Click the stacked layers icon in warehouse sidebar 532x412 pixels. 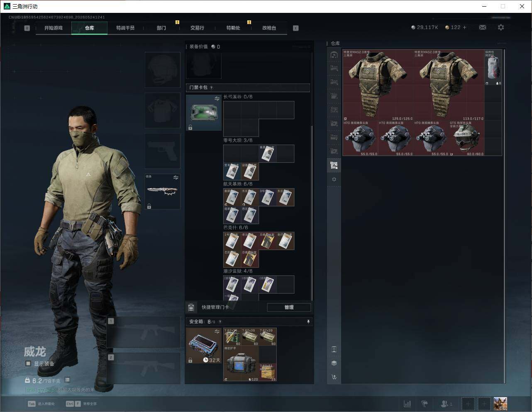[x=334, y=363]
